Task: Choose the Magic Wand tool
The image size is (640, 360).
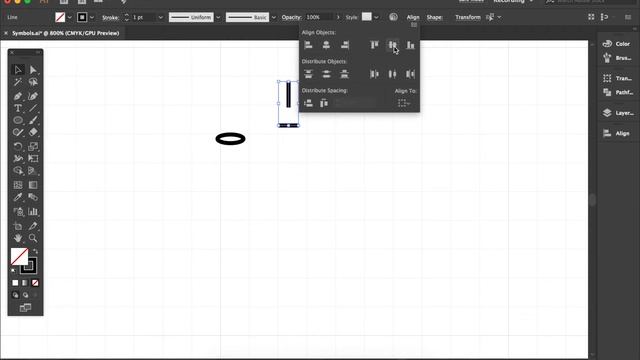Action: pyautogui.click(x=18, y=82)
